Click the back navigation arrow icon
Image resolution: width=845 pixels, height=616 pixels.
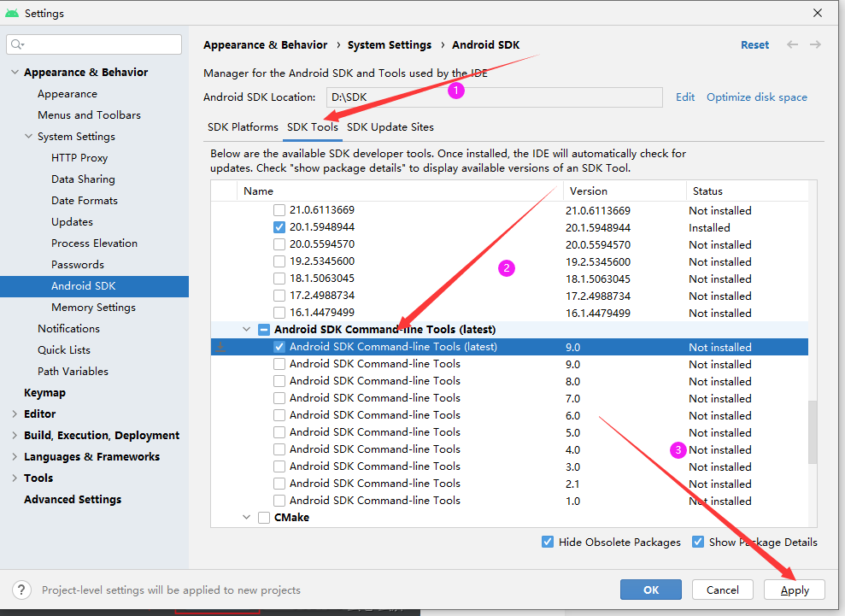pyautogui.click(x=793, y=44)
